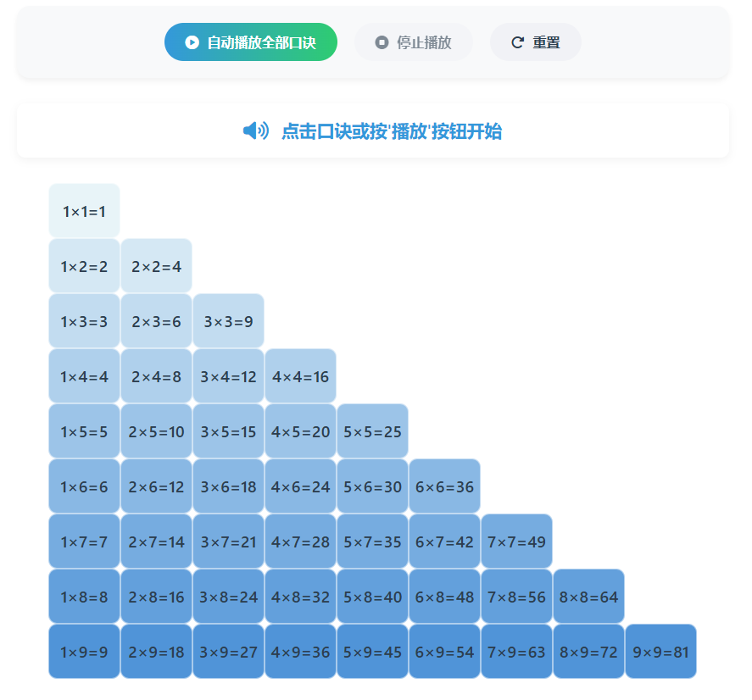752x700 pixels.
Task: Click the reset arrow icon beside 重置
Action: pyautogui.click(x=517, y=42)
